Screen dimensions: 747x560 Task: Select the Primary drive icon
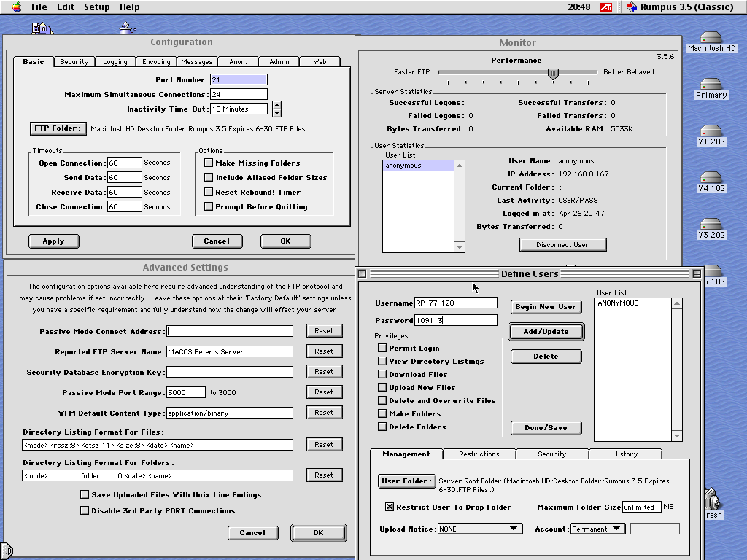pyautogui.click(x=711, y=88)
